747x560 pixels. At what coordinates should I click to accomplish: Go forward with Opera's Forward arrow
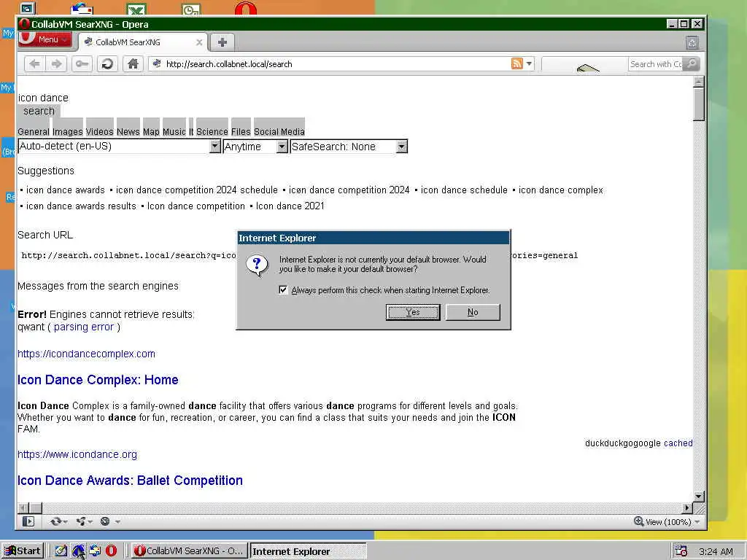click(x=56, y=64)
